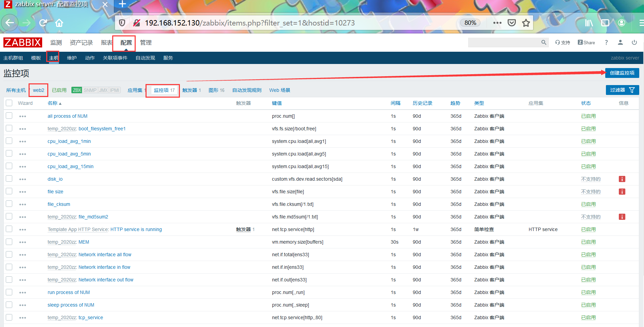Screen dimensions: 644x327
Task: Switch to the 触发器 tab
Action: click(x=191, y=90)
